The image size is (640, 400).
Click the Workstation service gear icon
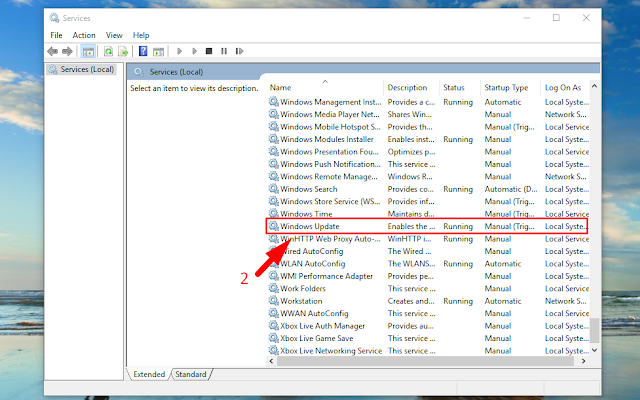[x=273, y=301]
